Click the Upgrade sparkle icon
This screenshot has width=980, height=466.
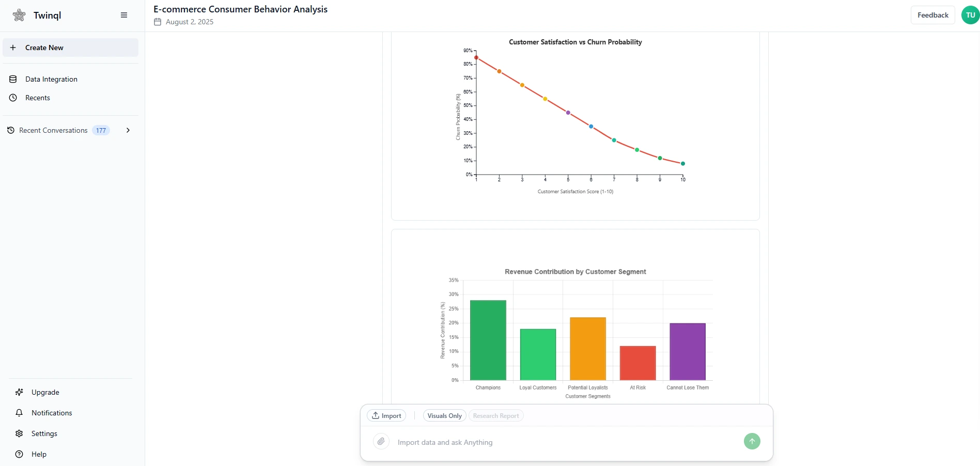pyautogui.click(x=19, y=392)
